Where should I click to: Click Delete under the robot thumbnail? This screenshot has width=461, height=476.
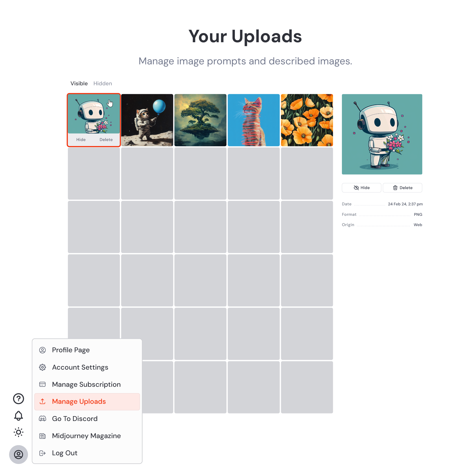click(106, 139)
